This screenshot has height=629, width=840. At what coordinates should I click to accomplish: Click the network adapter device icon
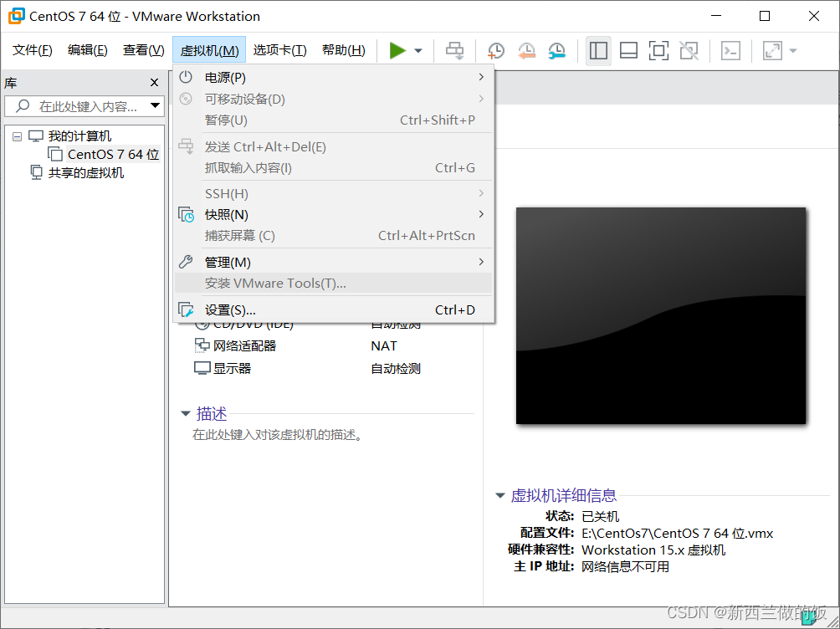coord(202,345)
